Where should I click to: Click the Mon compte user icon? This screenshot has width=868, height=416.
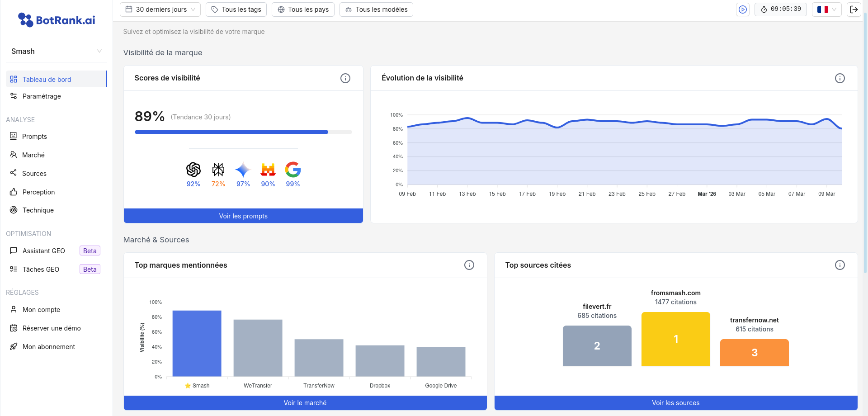tap(14, 309)
